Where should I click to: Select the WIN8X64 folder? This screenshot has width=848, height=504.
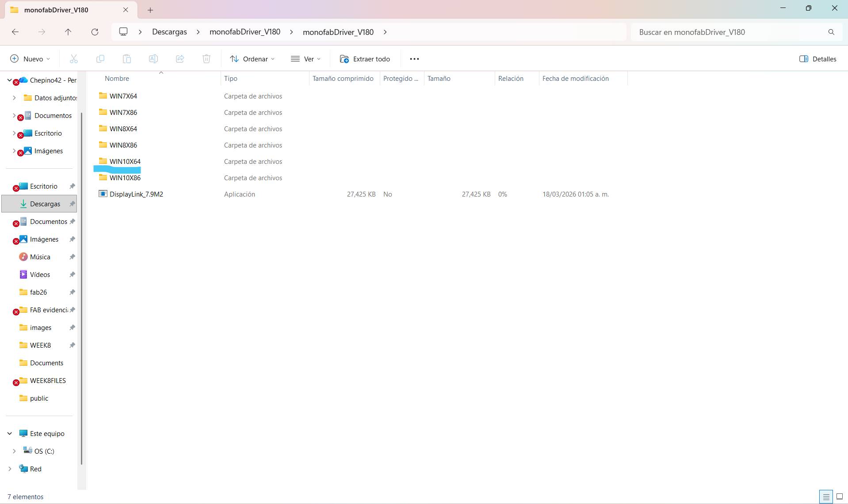pyautogui.click(x=123, y=129)
